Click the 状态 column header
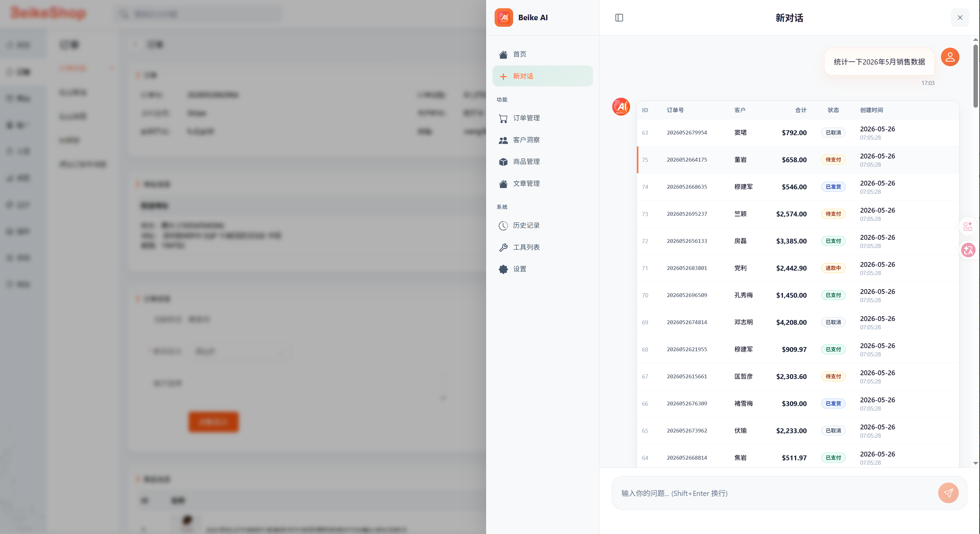Image resolution: width=980 pixels, height=534 pixels. point(833,110)
